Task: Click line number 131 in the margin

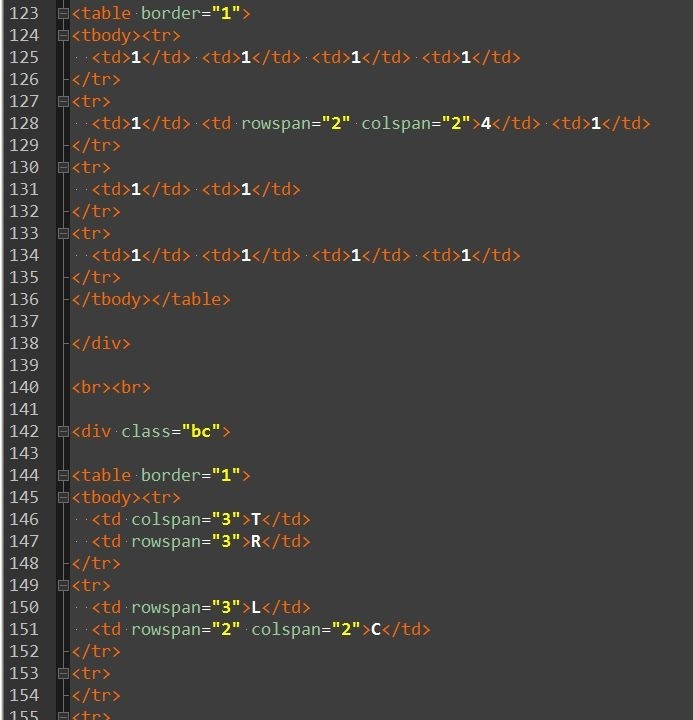Action: 24,189
